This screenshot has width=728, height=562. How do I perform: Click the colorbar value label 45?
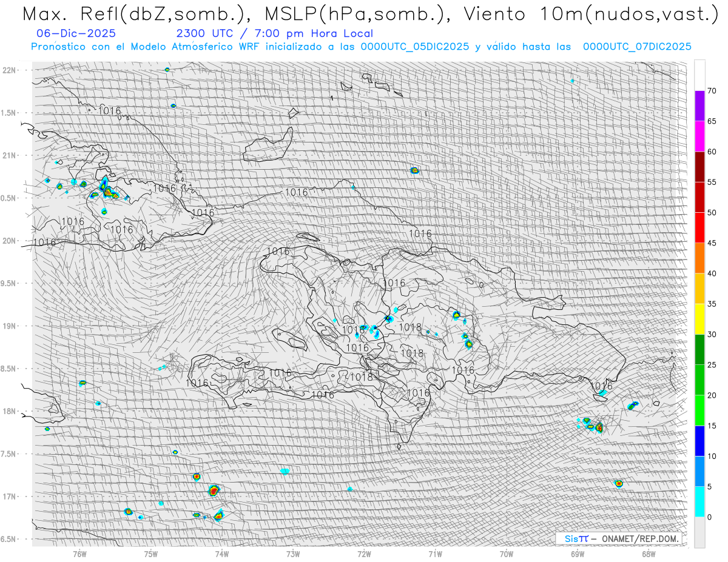point(712,243)
